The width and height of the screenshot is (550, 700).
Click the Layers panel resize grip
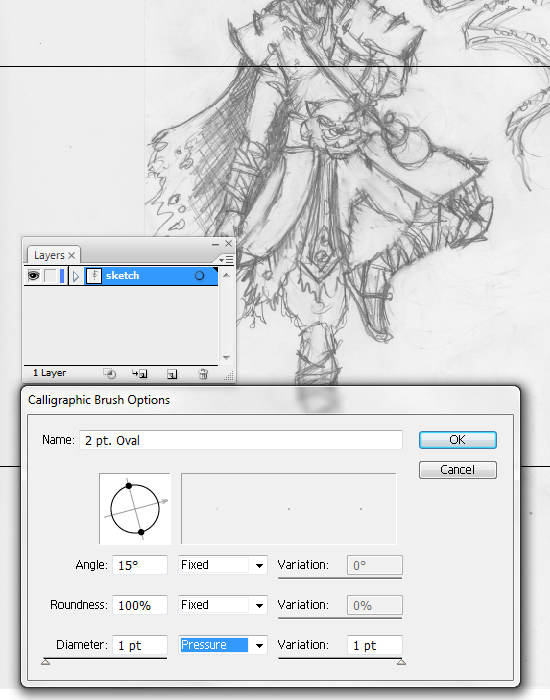229,376
